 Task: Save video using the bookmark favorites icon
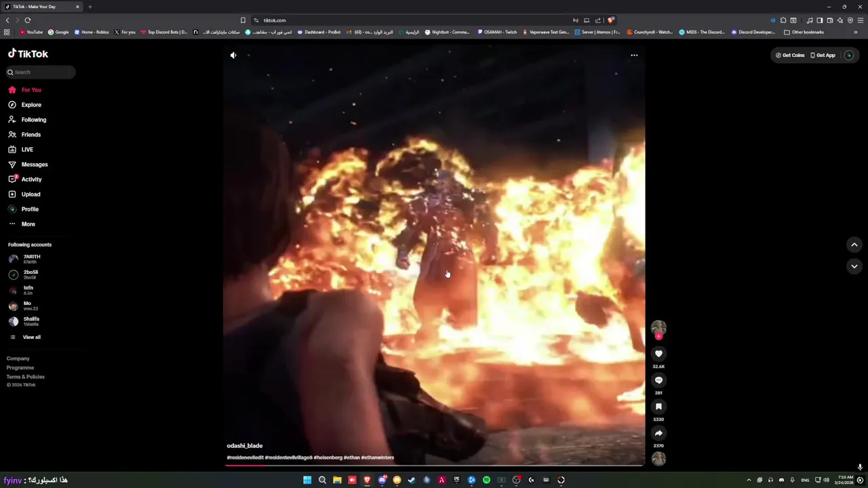[658, 407]
